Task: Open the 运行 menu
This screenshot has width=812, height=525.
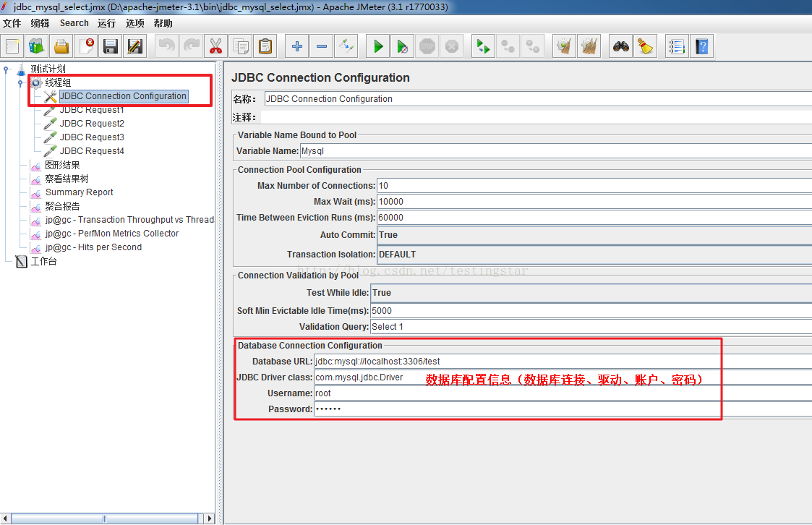Action: point(107,23)
